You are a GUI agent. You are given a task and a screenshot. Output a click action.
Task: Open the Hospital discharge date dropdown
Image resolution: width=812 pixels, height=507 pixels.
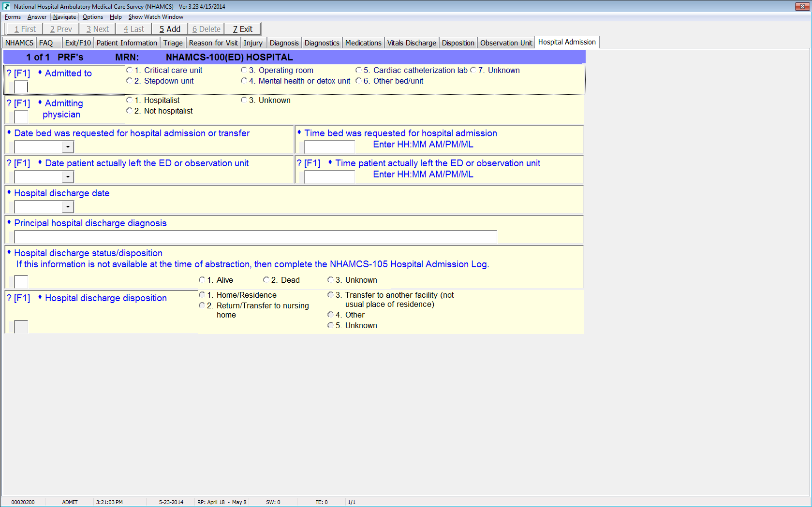pyautogui.click(x=68, y=207)
